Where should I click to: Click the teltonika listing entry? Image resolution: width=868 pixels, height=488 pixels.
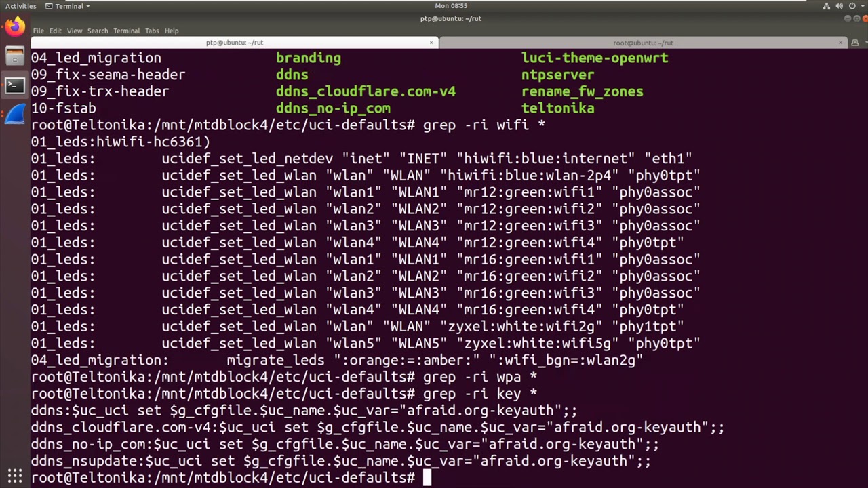(557, 108)
